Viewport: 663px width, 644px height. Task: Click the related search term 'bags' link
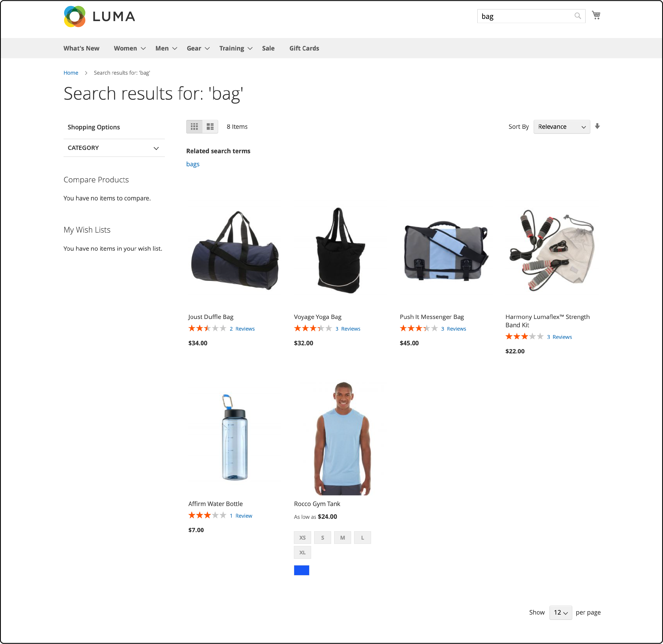coord(193,164)
